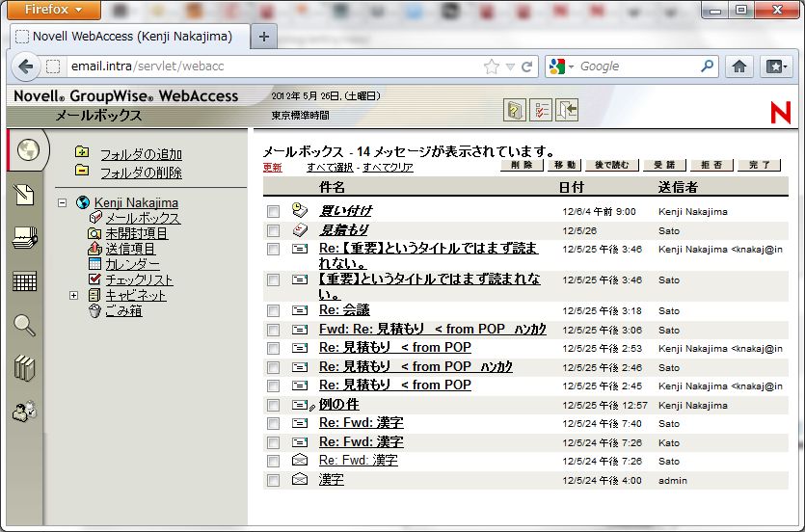
Task: Switch to the Novell WebAccess tab
Action: (129, 37)
